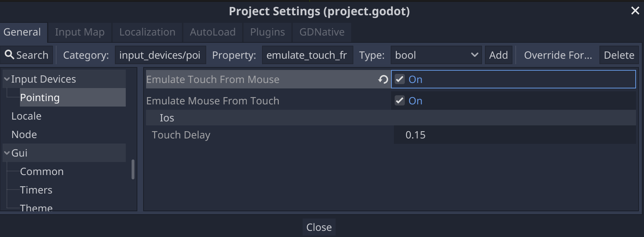Switch to the AutoLoad tab

[212, 32]
